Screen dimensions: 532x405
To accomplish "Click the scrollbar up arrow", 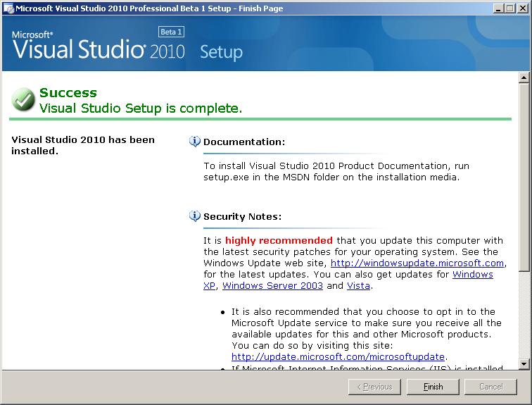I will pos(524,77).
